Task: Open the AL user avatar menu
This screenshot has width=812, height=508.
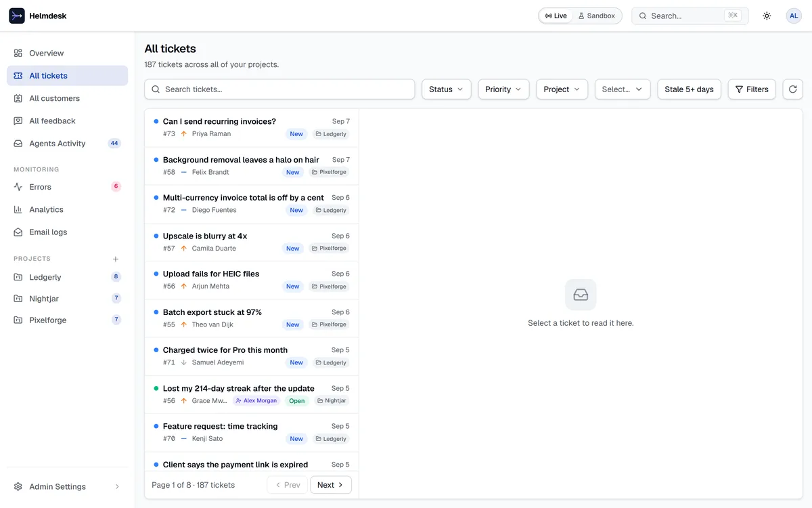Action: click(x=794, y=16)
